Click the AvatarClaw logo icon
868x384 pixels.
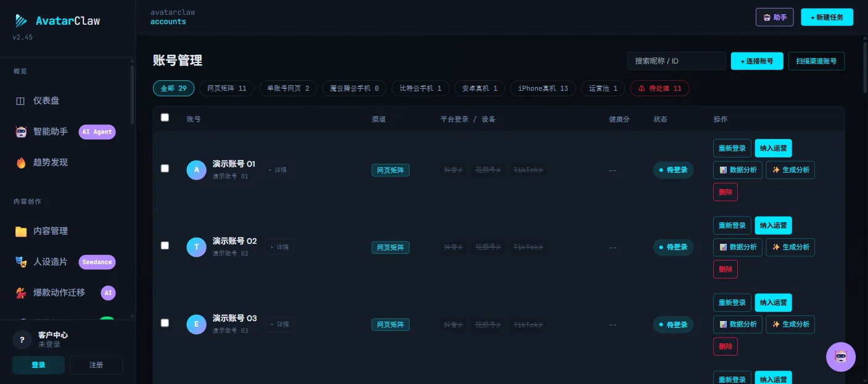pyautogui.click(x=22, y=21)
